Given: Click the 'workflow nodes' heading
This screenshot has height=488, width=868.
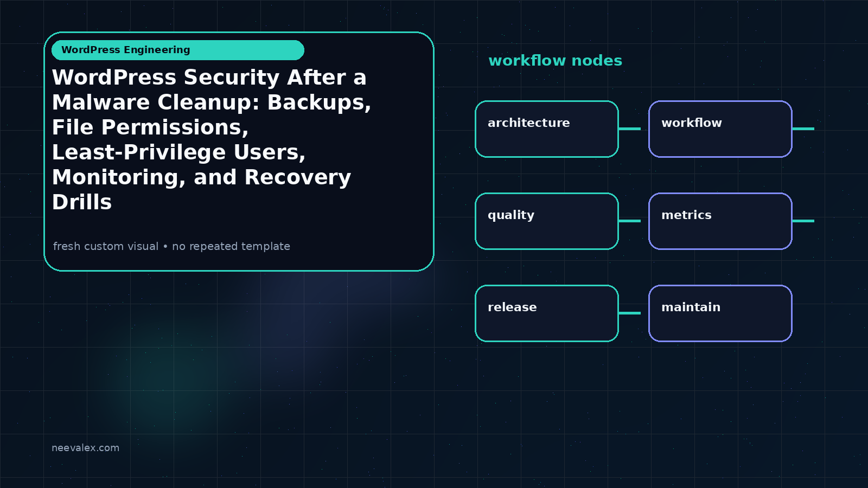Looking at the screenshot, I should coord(555,61).
